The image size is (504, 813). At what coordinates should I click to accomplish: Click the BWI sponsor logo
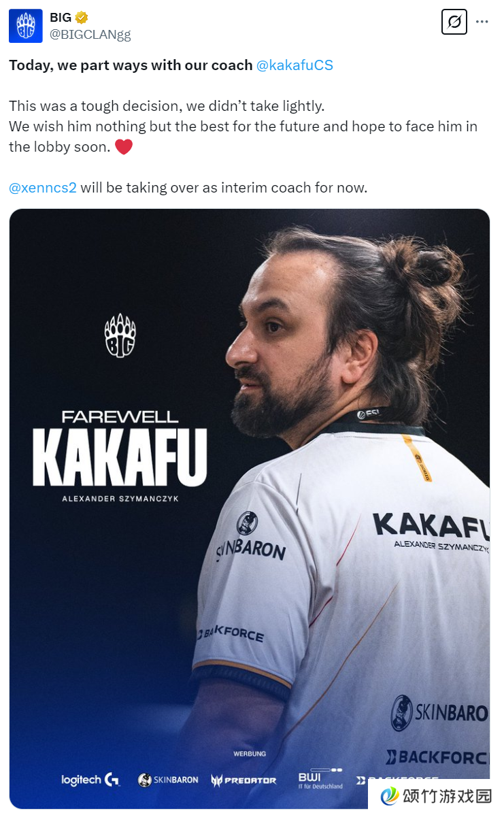320,779
